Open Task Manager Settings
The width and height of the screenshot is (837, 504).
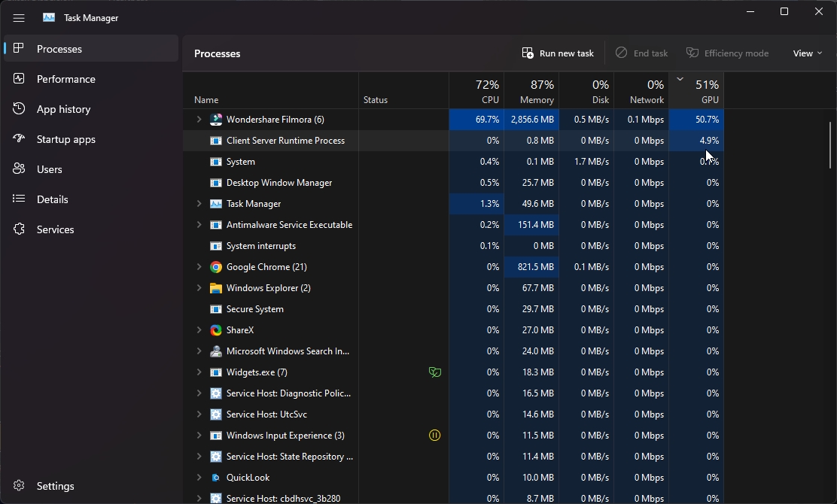click(55, 486)
